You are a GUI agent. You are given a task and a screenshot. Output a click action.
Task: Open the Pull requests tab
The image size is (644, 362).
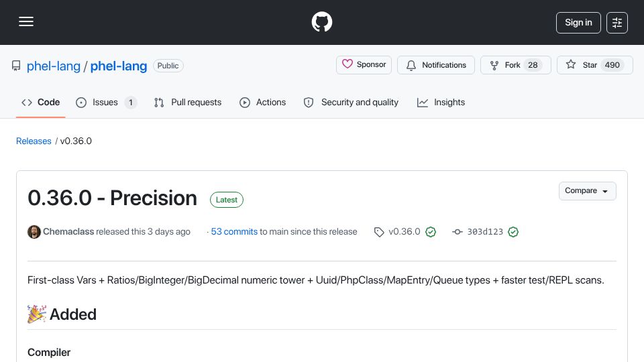click(188, 102)
